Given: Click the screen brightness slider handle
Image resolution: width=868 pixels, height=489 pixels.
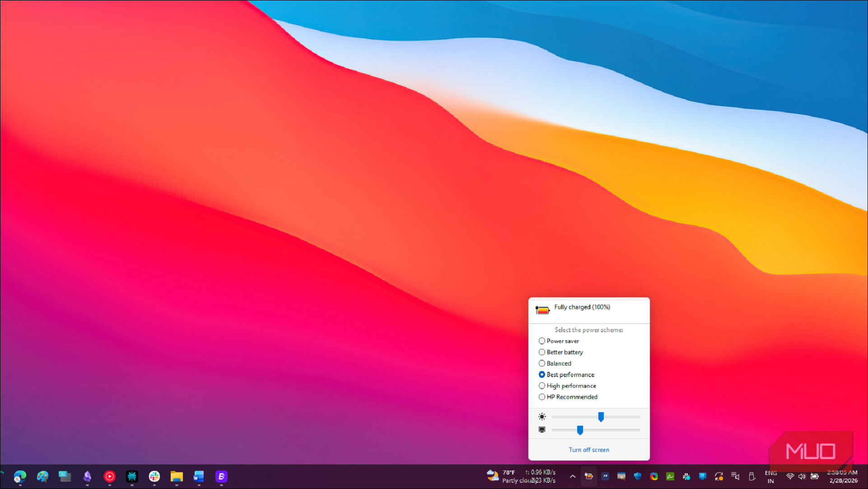Looking at the screenshot, I should [x=601, y=417].
